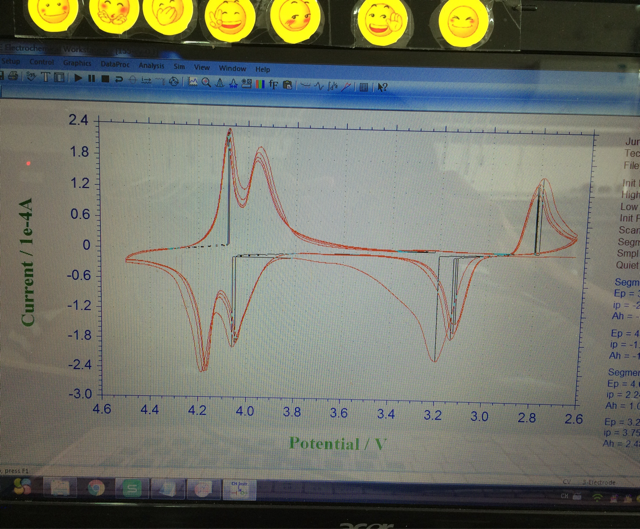Open the Cell Control icon
640x529 pixels.
174,81
